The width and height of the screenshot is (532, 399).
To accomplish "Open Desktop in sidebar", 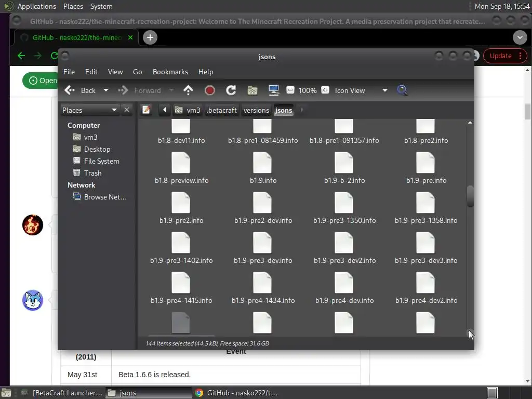I will 97,149.
